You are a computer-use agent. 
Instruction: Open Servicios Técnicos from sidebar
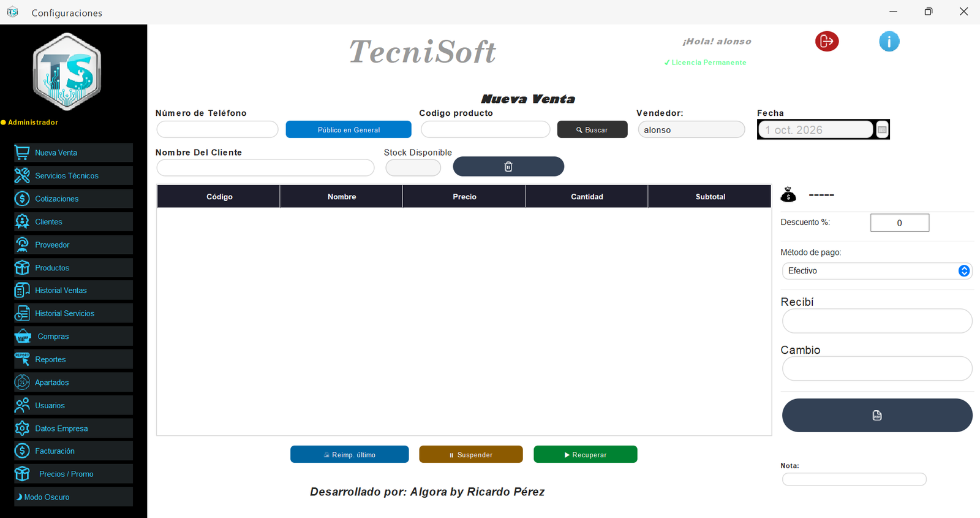[73, 175]
